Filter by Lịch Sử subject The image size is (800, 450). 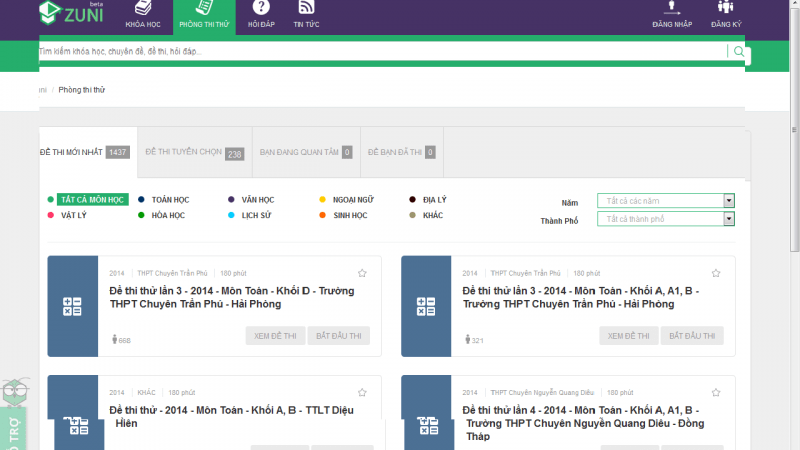tap(256, 215)
